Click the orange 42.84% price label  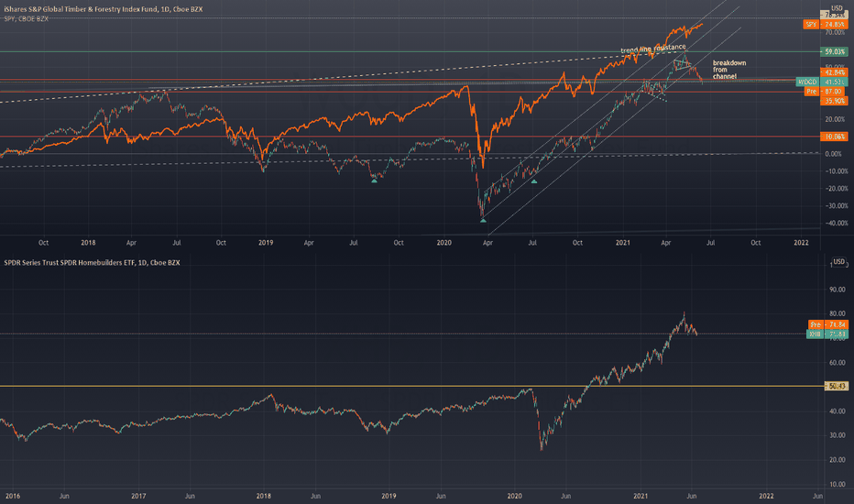[x=835, y=72]
